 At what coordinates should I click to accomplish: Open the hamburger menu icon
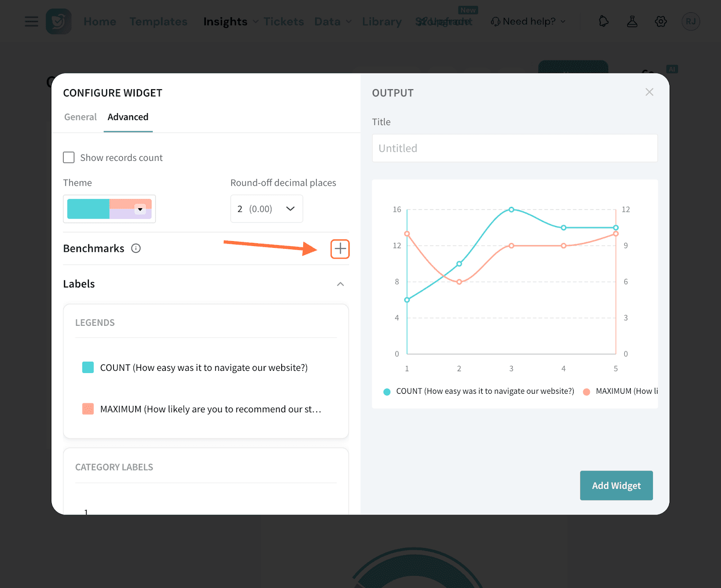(32, 21)
